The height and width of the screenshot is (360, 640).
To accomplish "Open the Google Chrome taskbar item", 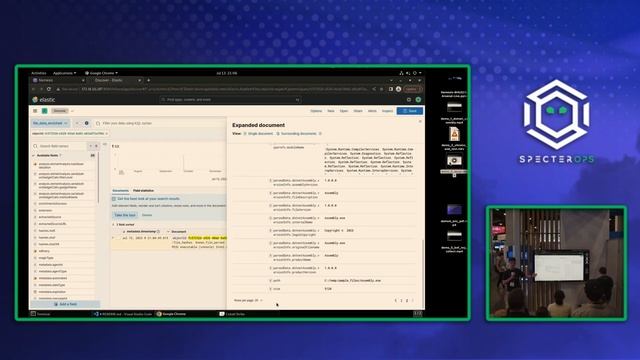I will click(x=172, y=314).
